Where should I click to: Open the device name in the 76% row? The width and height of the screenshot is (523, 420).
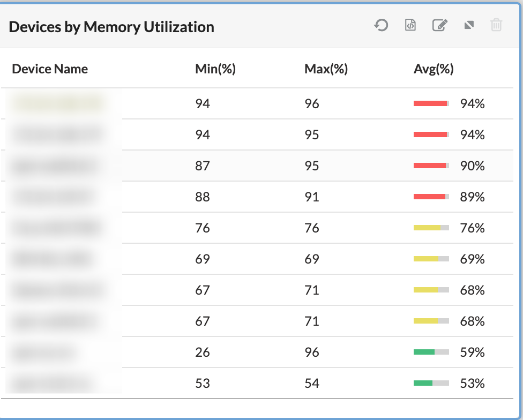[56, 228]
